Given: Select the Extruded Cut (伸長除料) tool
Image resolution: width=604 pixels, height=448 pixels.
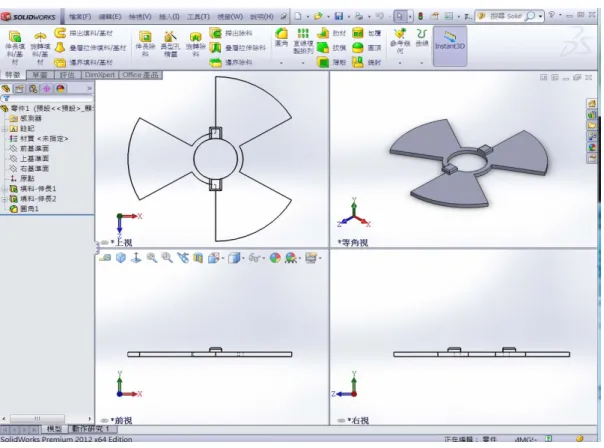Looking at the screenshot, I should pyautogui.click(x=145, y=44).
